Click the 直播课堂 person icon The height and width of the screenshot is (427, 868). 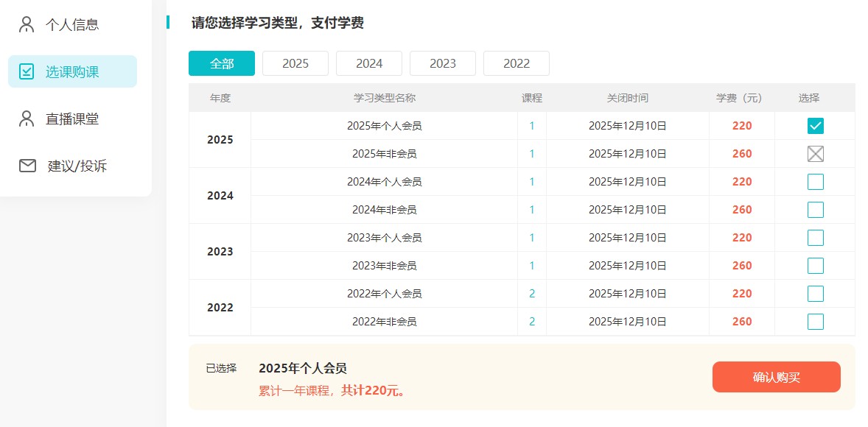pos(27,119)
